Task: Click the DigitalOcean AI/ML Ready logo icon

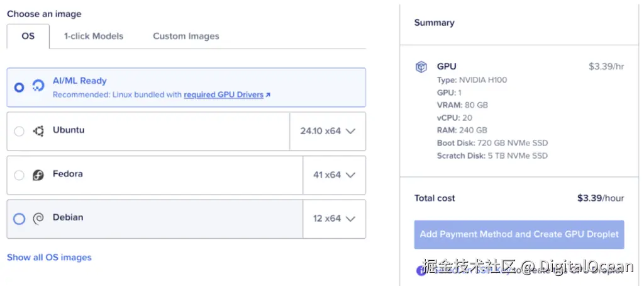Action: pos(39,86)
